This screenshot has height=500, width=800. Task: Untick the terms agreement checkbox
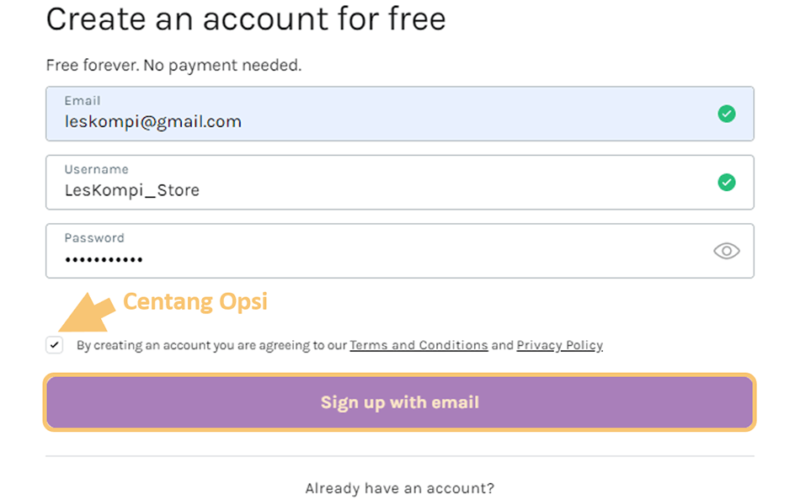55,345
